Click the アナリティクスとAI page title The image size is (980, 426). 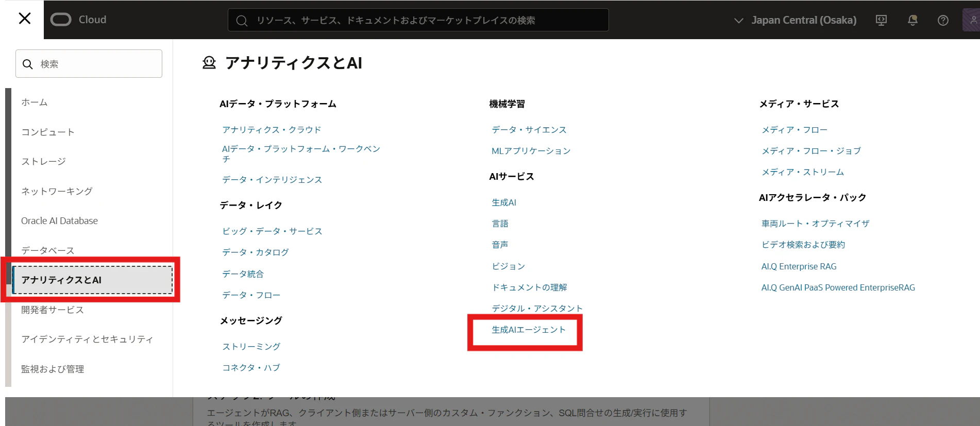294,63
